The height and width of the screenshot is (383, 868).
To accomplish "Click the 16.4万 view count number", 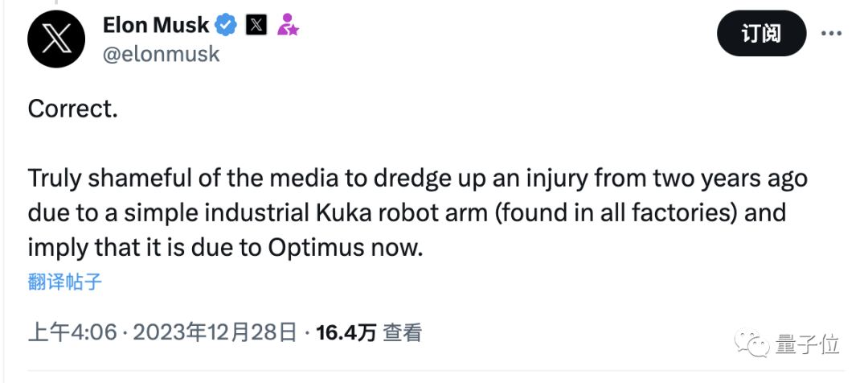I will click(346, 332).
